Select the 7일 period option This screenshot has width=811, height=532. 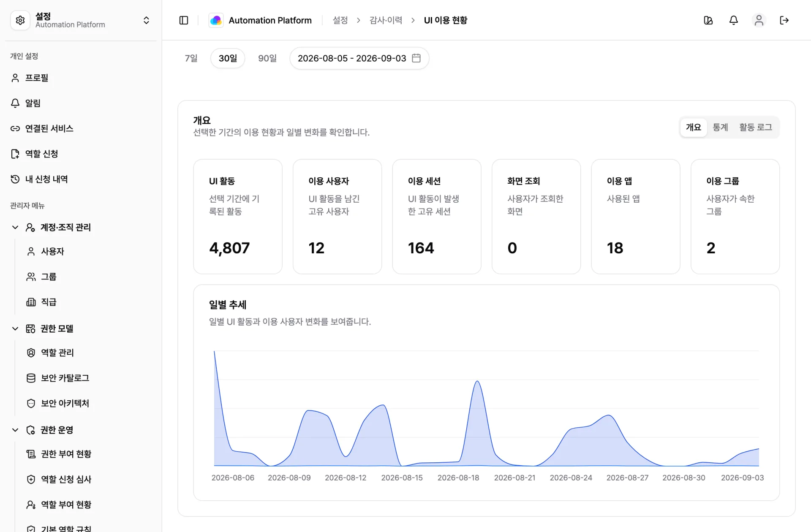(x=191, y=58)
